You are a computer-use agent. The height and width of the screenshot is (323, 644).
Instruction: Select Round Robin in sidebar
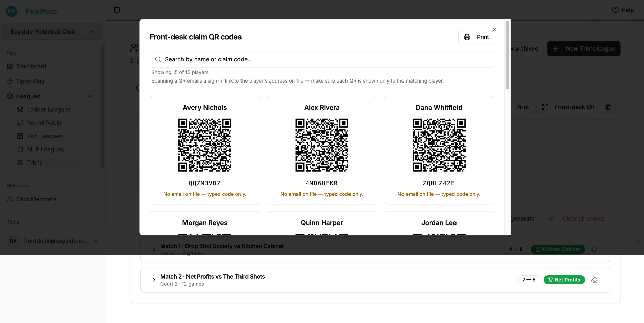coord(44,123)
